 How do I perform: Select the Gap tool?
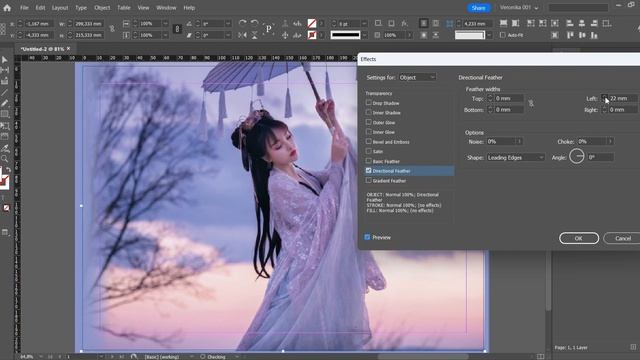point(4,70)
